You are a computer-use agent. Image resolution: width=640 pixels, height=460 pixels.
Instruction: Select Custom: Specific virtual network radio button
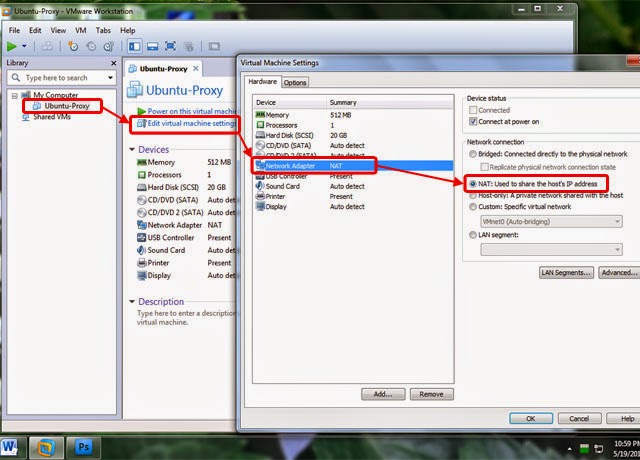point(473,207)
